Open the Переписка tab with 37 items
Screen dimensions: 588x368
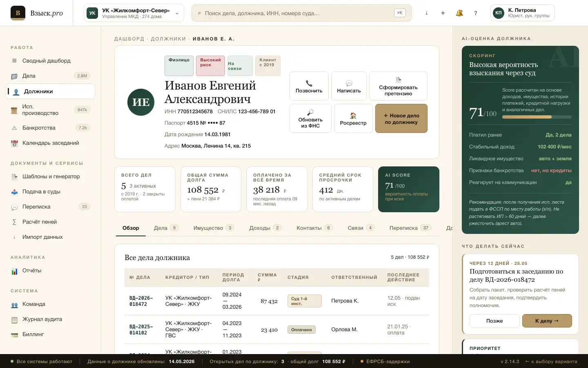click(410, 228)
